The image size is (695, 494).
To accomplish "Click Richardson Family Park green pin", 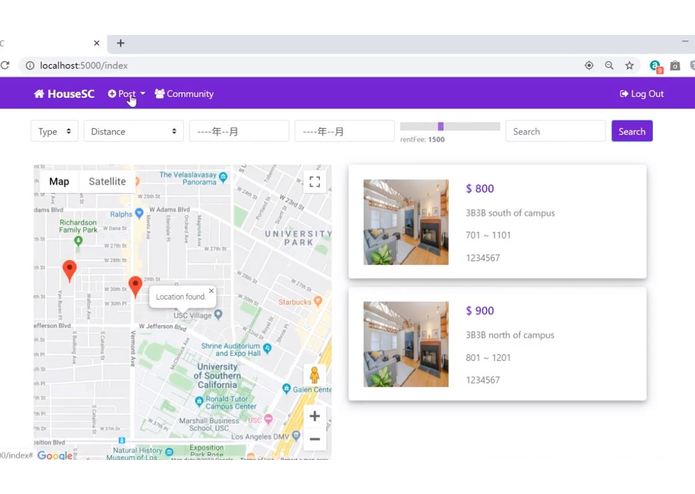I will coord(78,241).
